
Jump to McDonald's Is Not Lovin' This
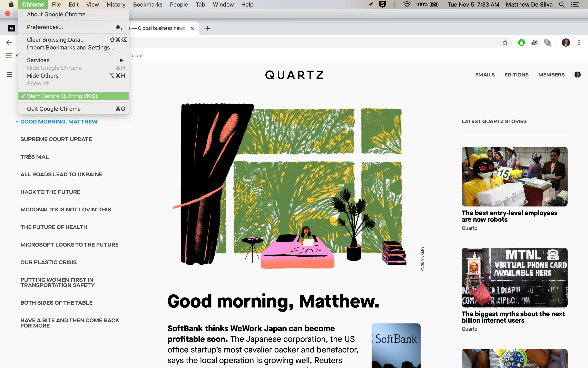pyautogui.click(x=66, y=210)
